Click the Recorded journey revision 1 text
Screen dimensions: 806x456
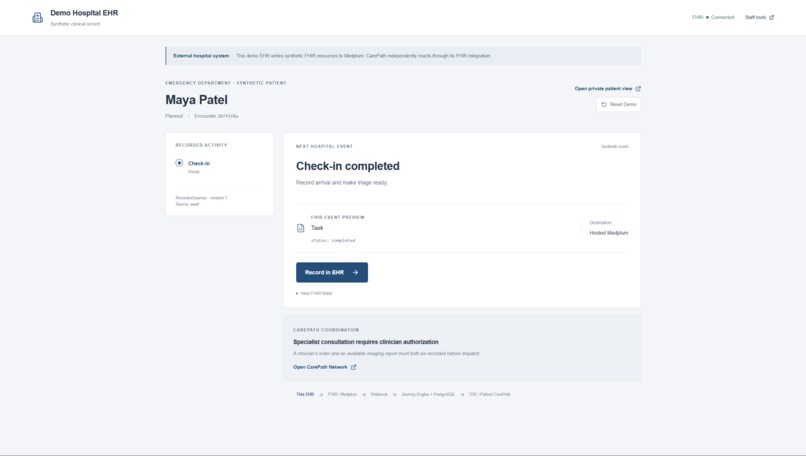point(201,198)
